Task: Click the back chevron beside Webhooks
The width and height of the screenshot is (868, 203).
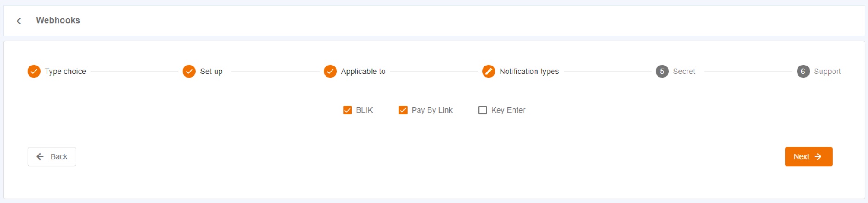Action: pyautogui.click(x=19, y=21)
